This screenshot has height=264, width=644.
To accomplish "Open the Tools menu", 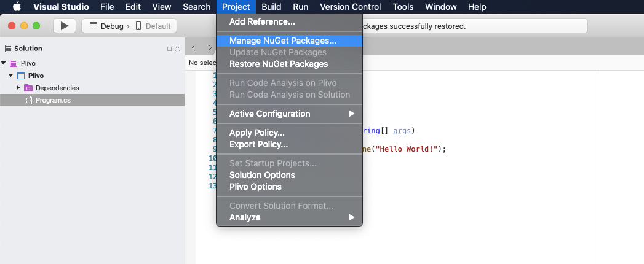I will [x=403, y=7].
